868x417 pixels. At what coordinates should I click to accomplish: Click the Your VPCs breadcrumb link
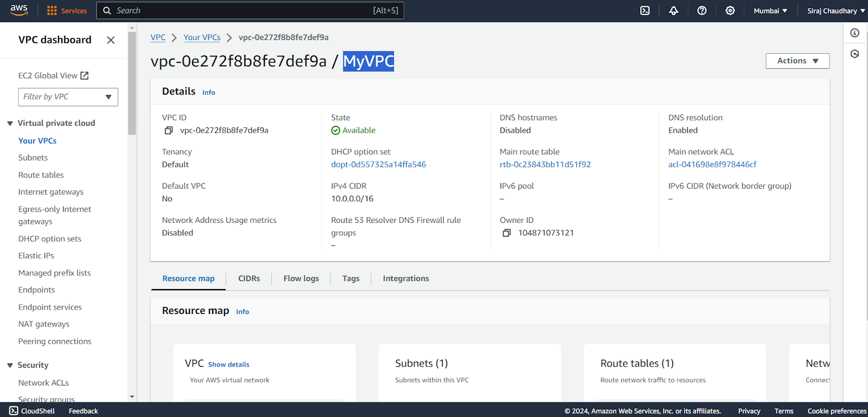[202, 37]
